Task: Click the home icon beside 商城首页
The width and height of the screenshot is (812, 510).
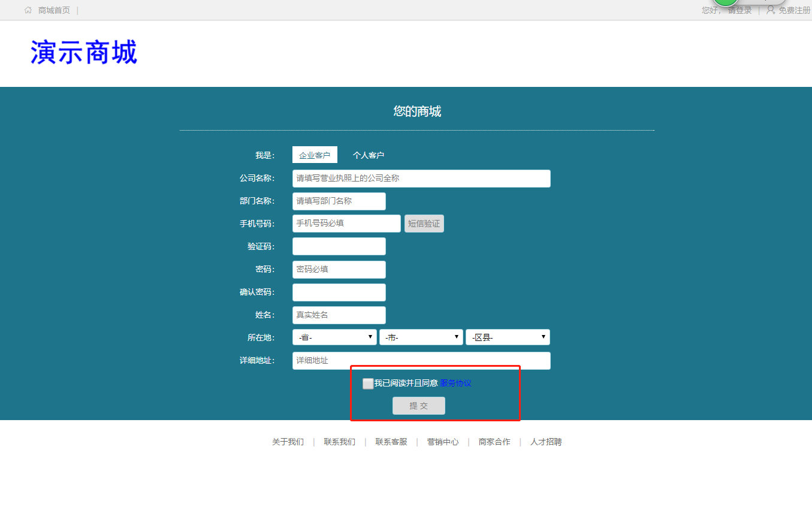Action: 28,10
